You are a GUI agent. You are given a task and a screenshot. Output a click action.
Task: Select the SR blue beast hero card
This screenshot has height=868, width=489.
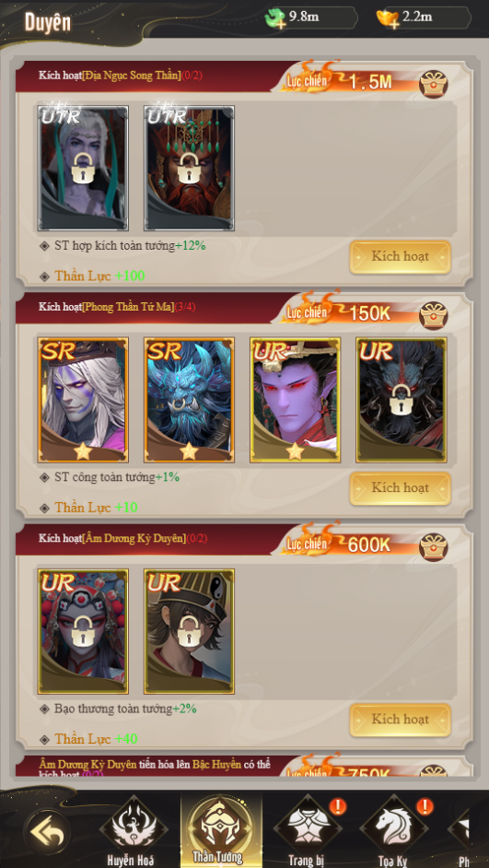[189, 400]
